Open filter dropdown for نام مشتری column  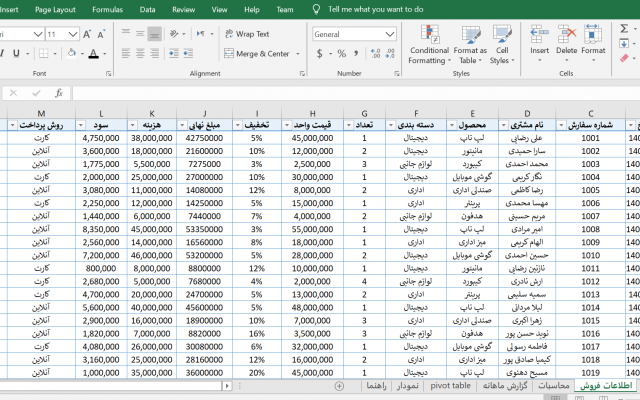click(504, 125)
